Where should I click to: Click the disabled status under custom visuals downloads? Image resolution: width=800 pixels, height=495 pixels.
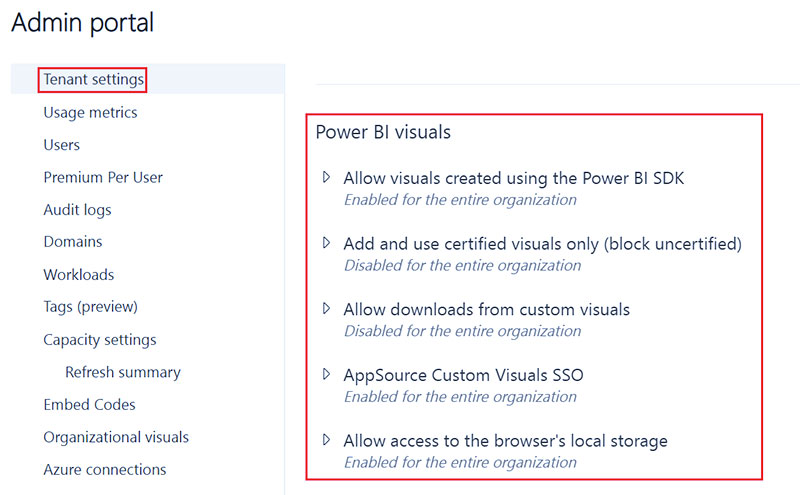coord(463,331)
